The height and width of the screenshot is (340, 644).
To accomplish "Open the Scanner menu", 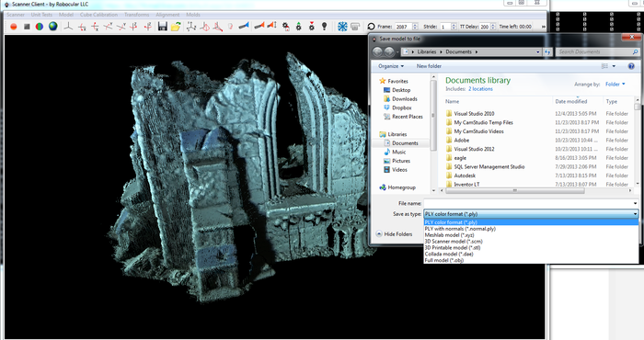I will click(16, 15).
